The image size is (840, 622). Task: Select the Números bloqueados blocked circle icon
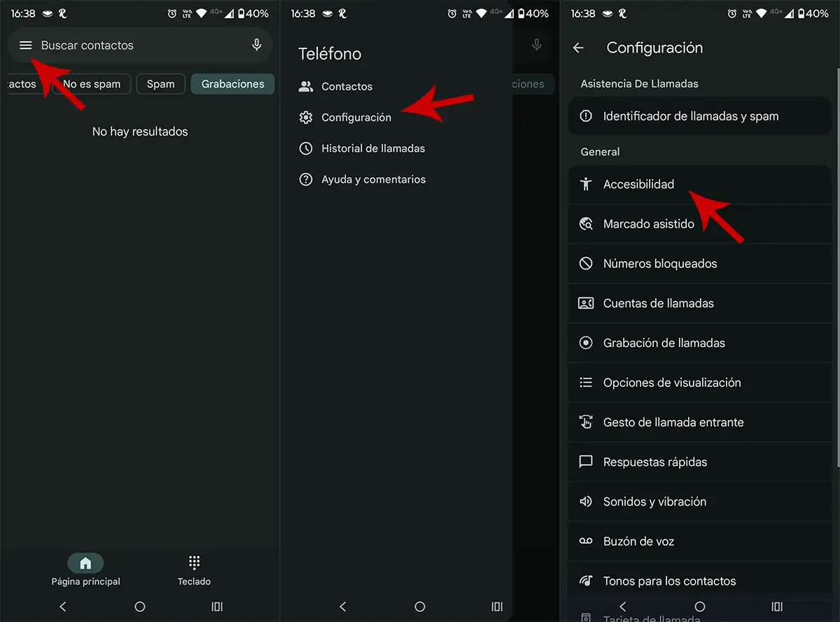point(585,263)
